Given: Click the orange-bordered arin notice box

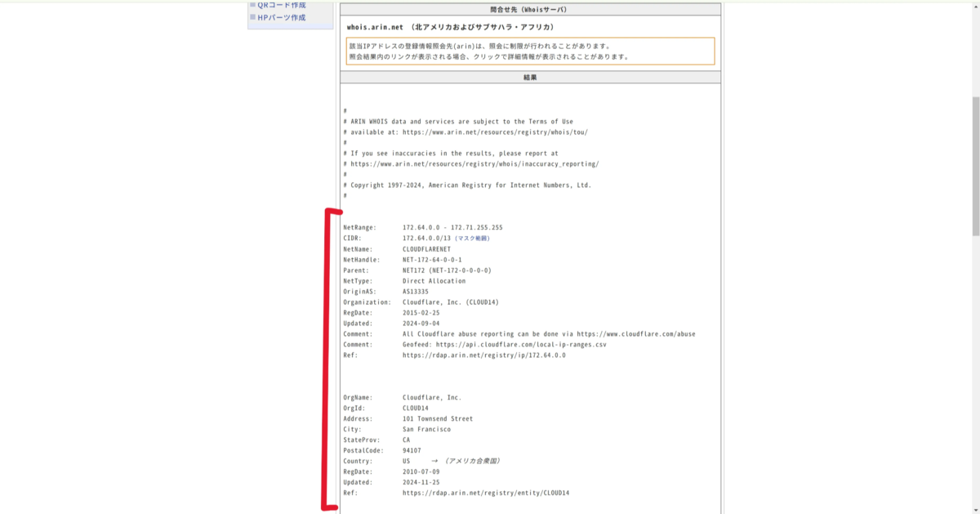Looking at the screenshot, I should 530,51.
